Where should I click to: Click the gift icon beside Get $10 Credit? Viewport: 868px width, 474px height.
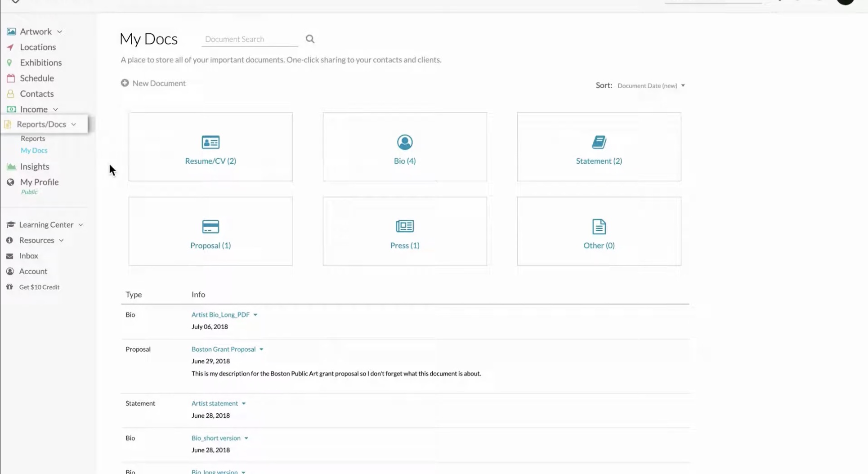[x=9, y=287]
